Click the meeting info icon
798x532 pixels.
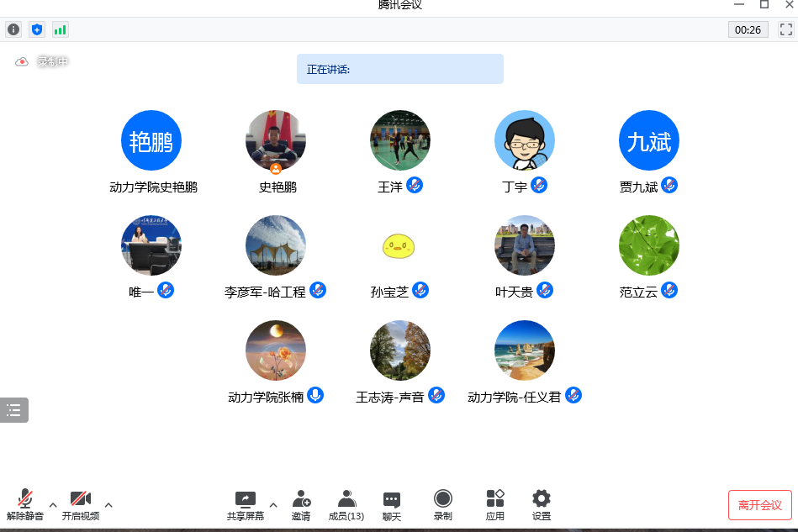coord(13,29)
